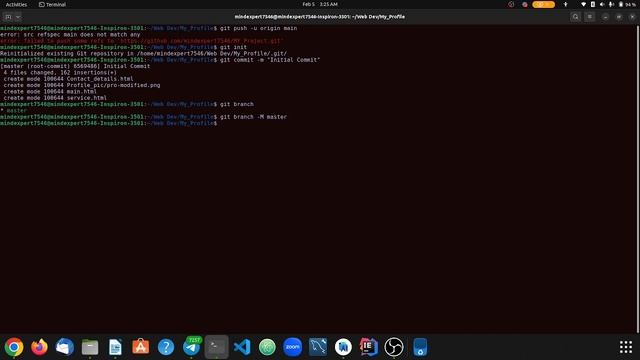Launch Firefox from the dock

point(39,347)
